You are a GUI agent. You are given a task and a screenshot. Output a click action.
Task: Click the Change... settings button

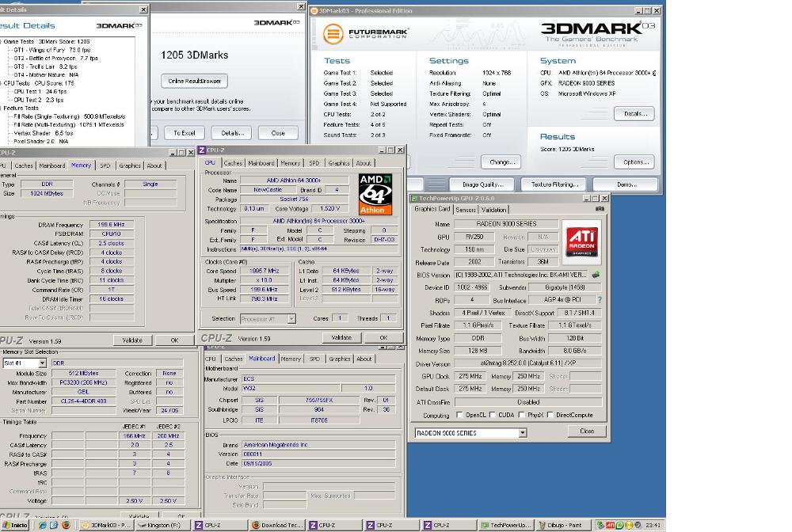coord(501,162)
